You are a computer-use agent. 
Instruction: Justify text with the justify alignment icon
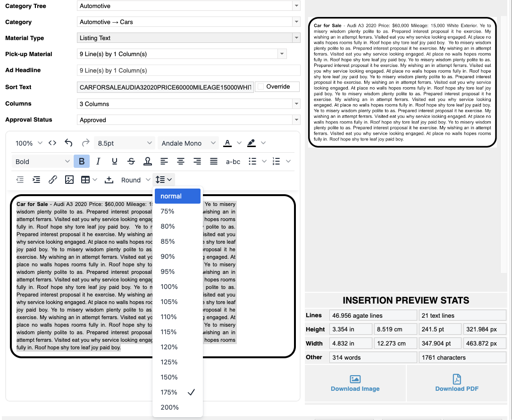click(x=214, y=161)
